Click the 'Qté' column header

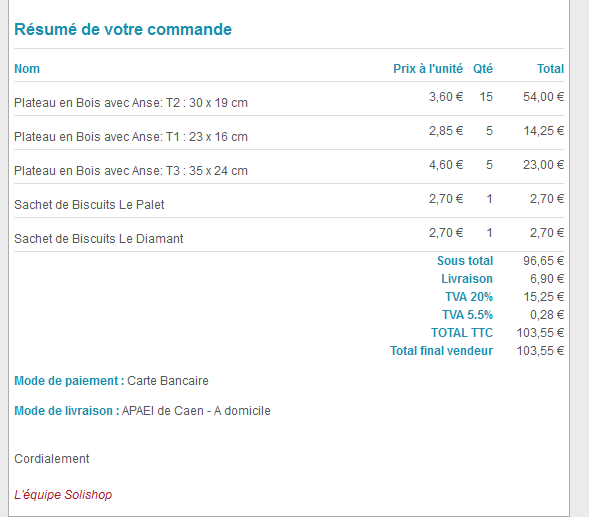click(x=483, y=69)
